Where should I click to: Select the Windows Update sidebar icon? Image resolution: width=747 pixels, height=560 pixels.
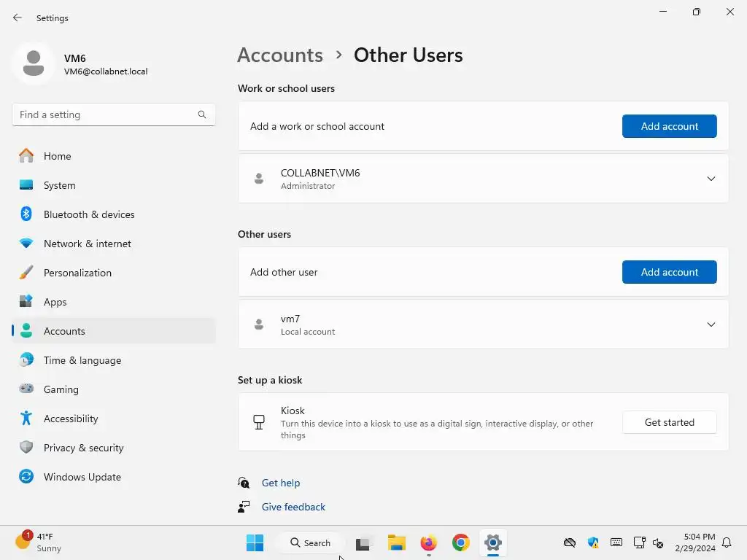26,477
